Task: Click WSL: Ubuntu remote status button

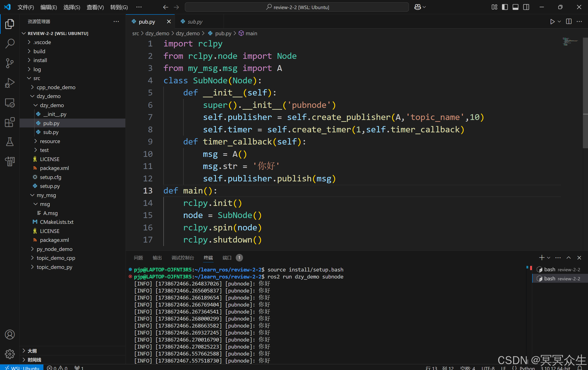Action: pyautogui.click(x=22, y=368)
